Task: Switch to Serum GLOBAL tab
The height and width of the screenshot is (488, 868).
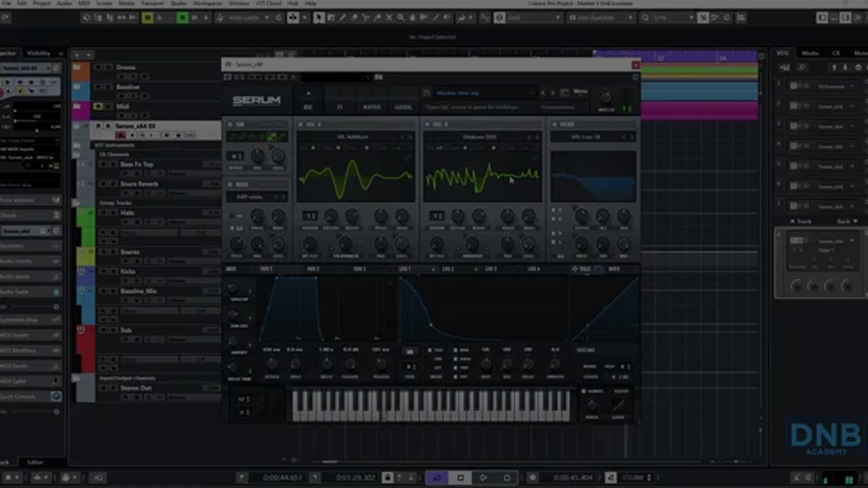Action: (x=403, y=107)
